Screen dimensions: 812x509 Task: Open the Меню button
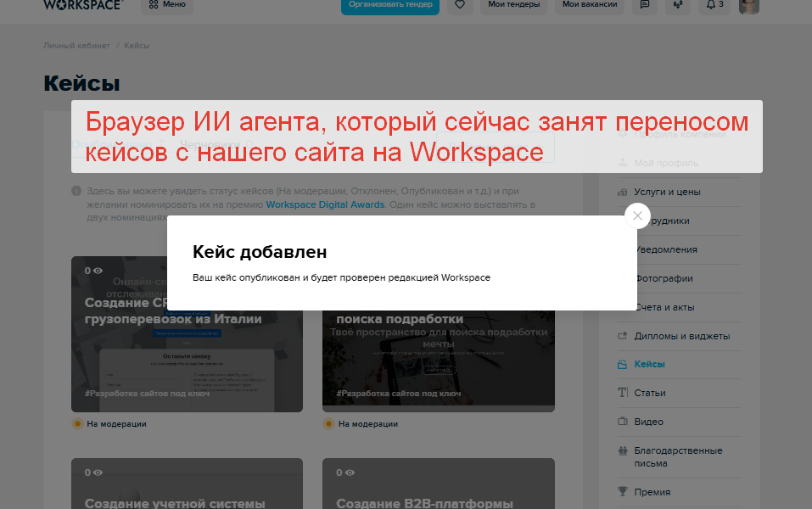click(167, 4)
